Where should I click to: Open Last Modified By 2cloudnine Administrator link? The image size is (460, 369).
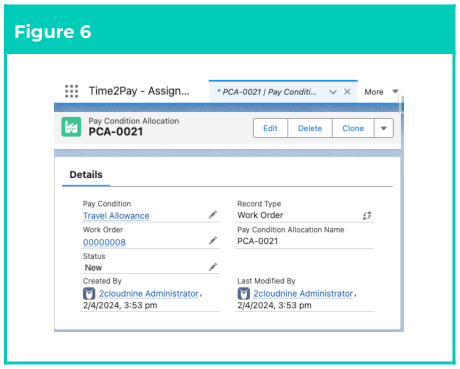(x=303, y=294)
